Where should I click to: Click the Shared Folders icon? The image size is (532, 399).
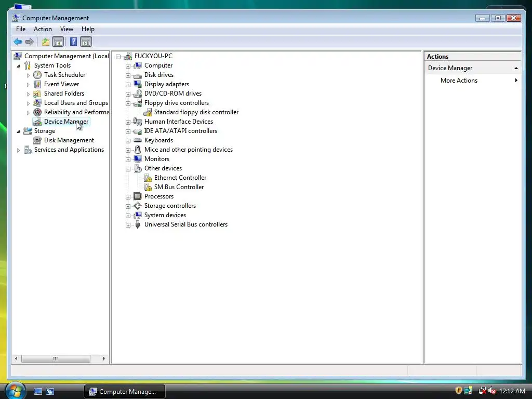[x=37, y=94]
